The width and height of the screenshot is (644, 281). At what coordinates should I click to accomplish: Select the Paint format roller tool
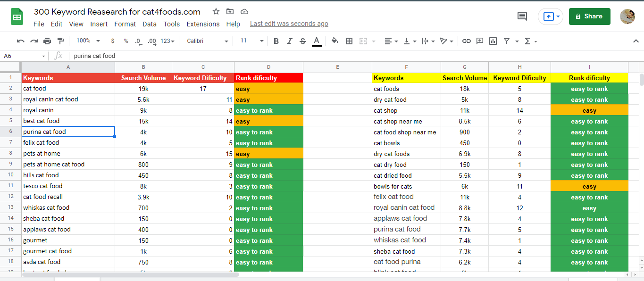[60, 41]
